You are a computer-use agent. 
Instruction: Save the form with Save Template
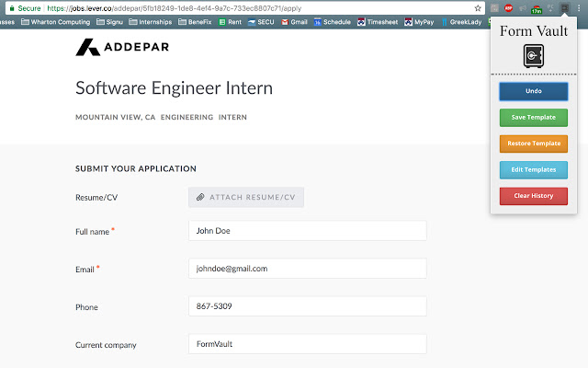(533, 118)
